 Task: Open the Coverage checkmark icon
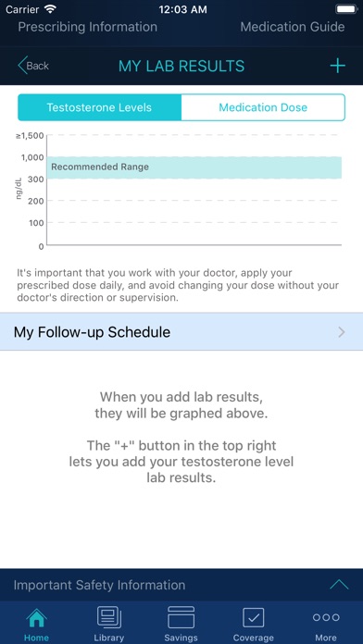(253, 617)
